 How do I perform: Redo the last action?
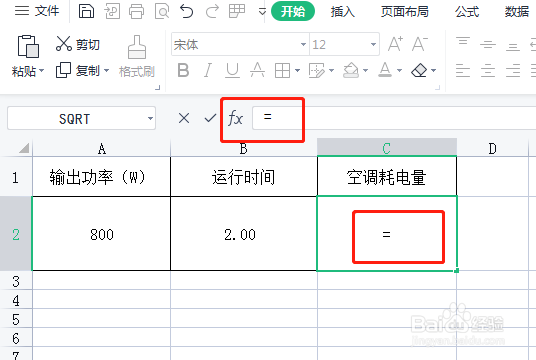coord(212,11)
